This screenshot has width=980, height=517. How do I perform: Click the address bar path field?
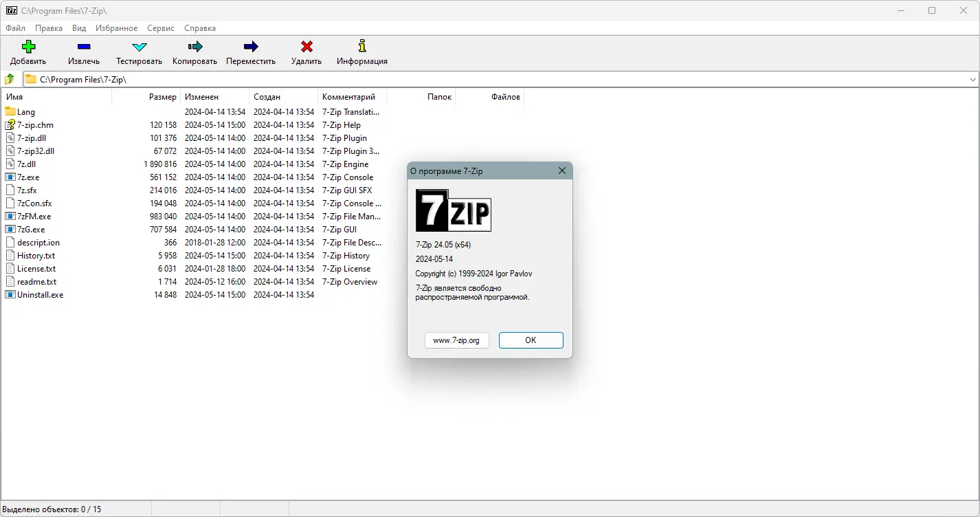coord(501,80)
